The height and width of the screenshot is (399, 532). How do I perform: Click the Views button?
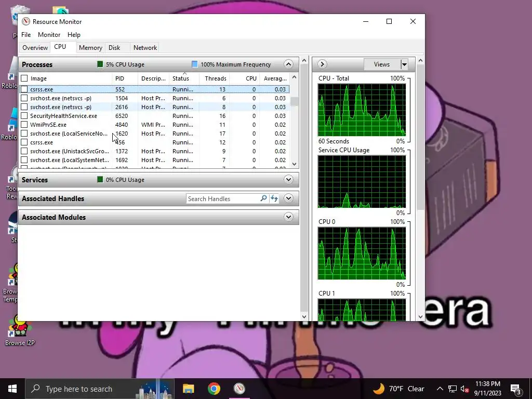point(382,64)
